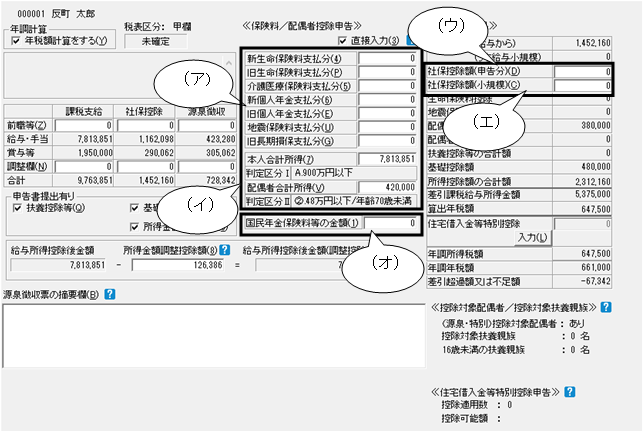
Task: Select the 合計 課税支給 value 9,763,851
Action: point(95,180)
